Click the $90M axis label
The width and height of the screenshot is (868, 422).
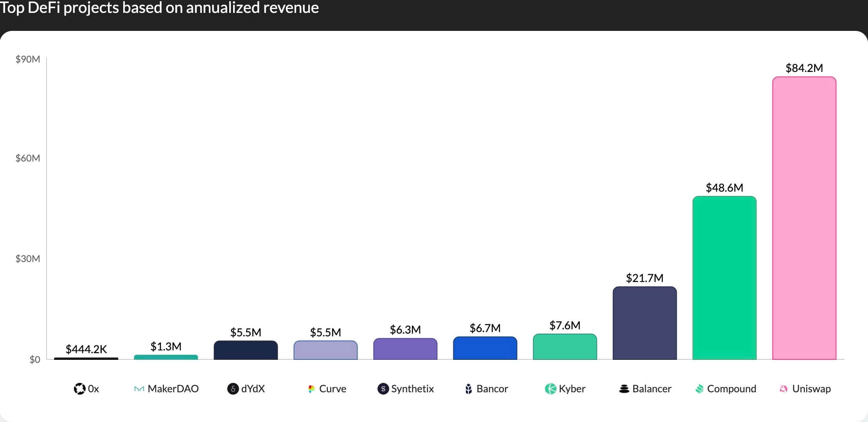point(28,59)
